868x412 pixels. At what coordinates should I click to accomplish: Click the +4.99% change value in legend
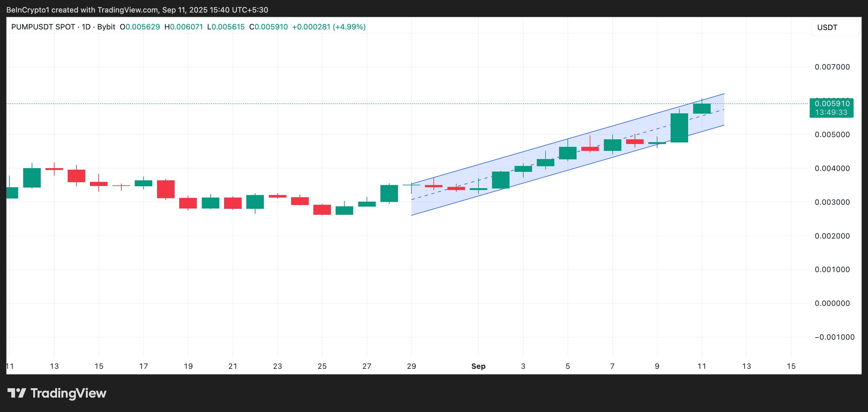pos(349,27)
